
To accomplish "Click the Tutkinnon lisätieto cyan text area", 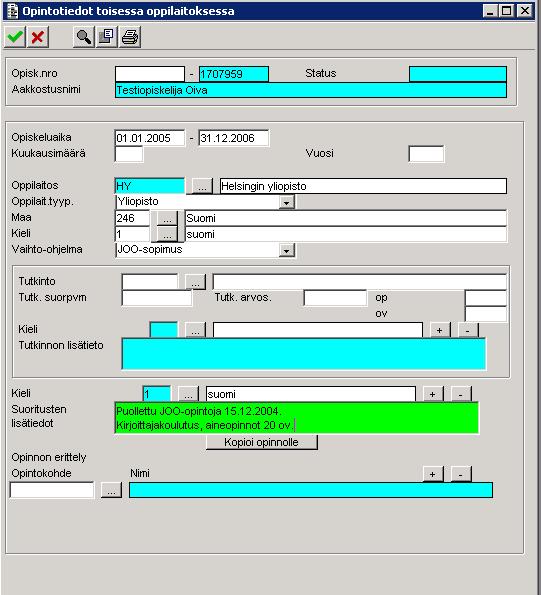I will 304,354.
